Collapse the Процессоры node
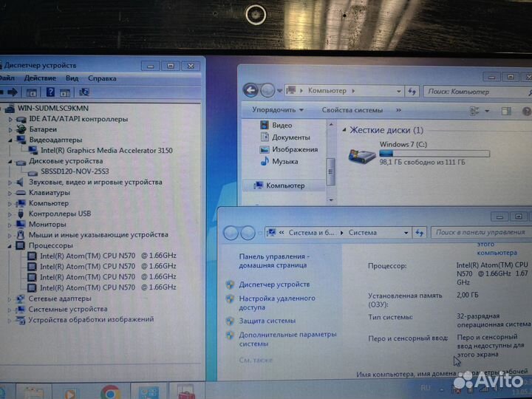Image resolution: width=532 pixels, height=399 pixels. point(10,245)
